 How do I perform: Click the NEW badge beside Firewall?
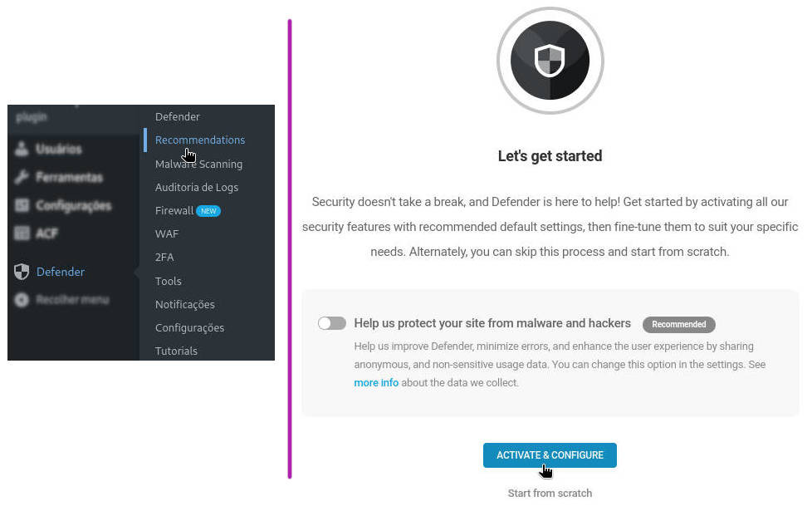[208, 211]
